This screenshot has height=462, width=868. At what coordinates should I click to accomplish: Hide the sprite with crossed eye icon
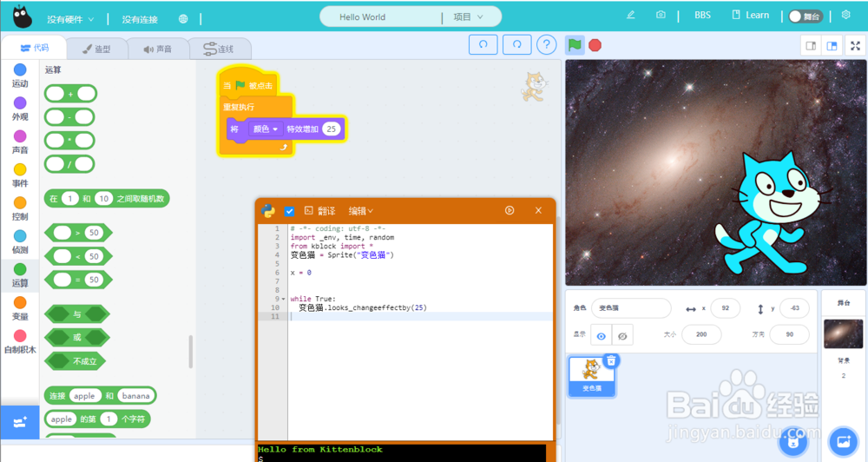click(622, 336)
